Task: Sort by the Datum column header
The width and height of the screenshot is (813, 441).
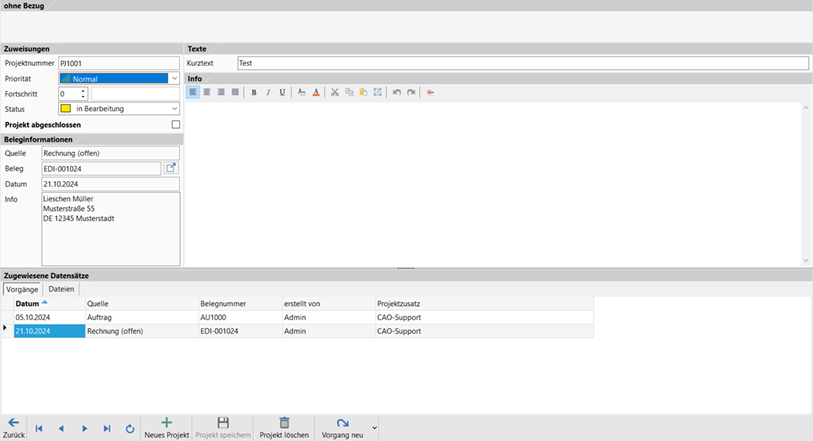Action: pos(50,304)
